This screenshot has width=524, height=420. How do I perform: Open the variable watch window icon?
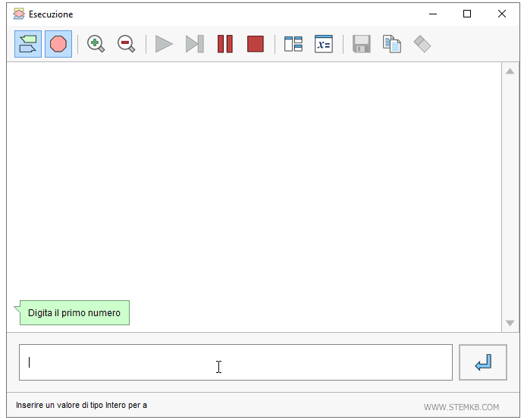click(324, 44)
